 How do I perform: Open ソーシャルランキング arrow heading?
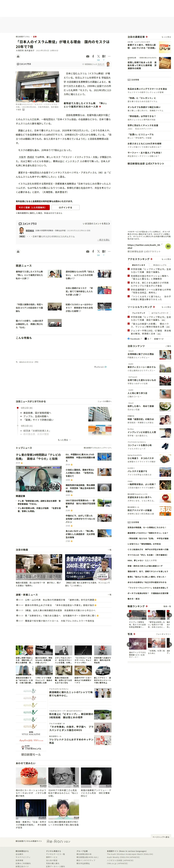141,307
